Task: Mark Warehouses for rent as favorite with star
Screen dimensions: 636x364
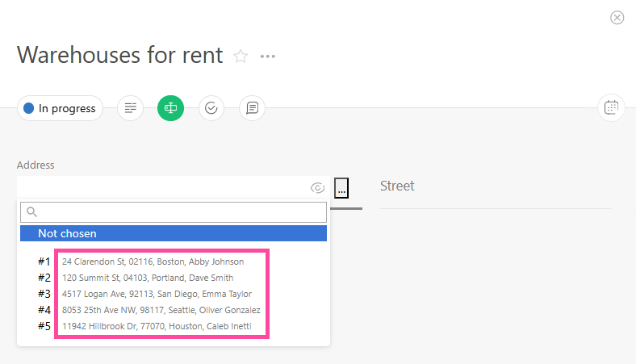Action: pyautogui.click(x=241, y=56)
